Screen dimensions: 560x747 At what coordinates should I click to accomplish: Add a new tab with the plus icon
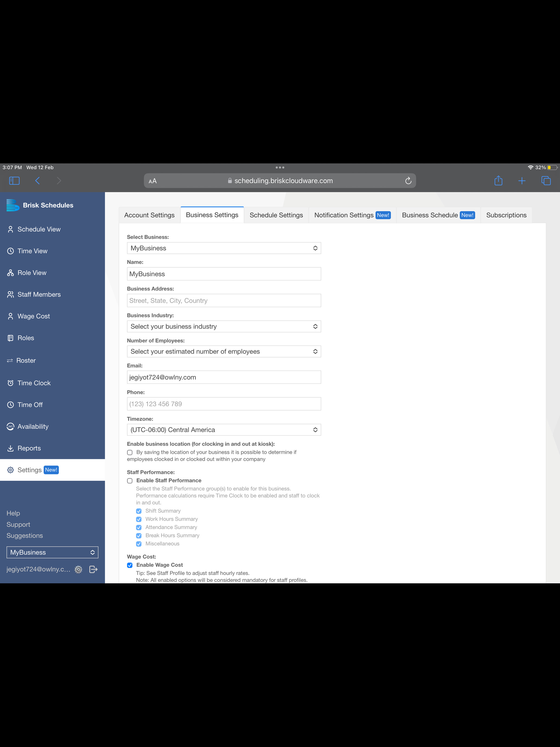tap(522, 181)
